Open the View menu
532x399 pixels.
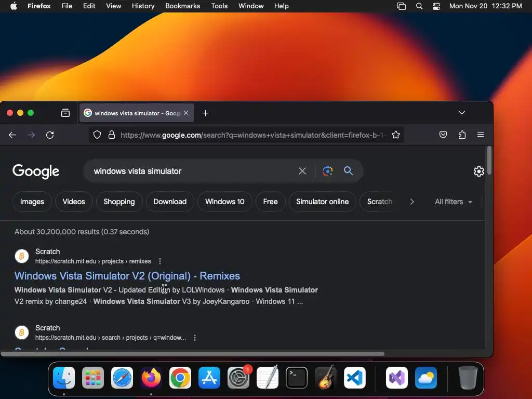(x=113, y=6)
